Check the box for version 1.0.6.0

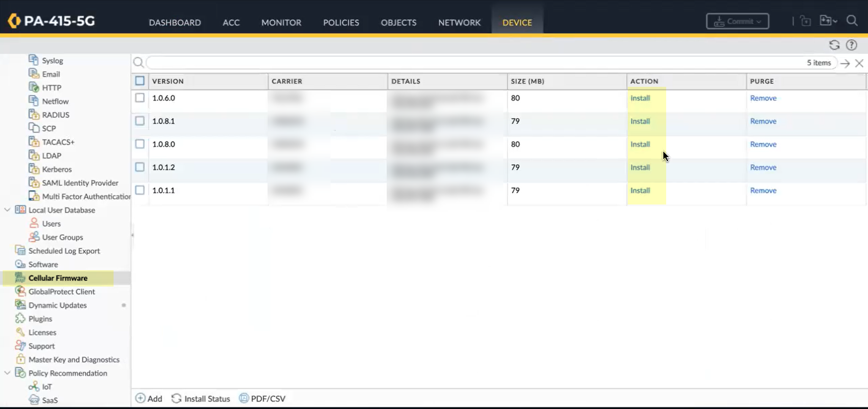coord(139,98)
